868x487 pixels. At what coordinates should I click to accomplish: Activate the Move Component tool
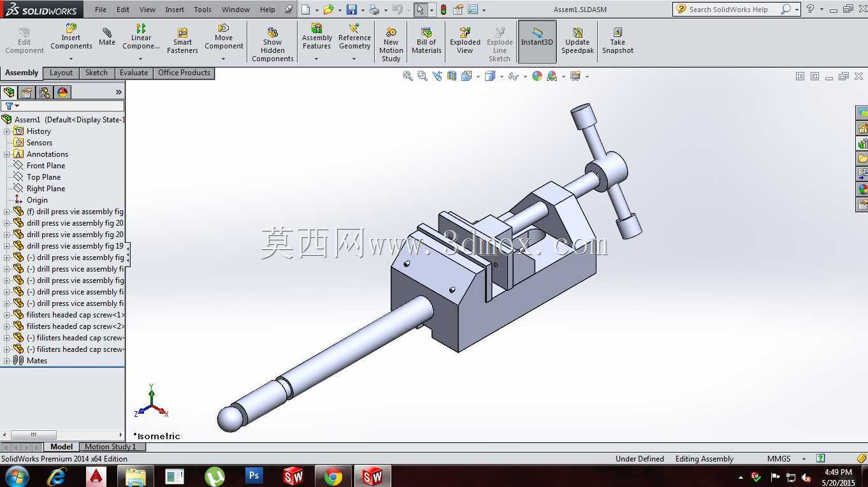pyautogui.click(x=224, y=37)
